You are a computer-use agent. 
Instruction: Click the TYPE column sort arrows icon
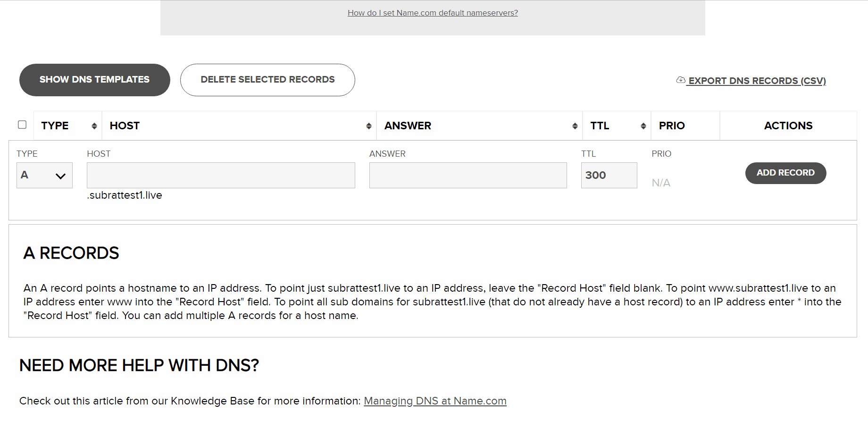pos(94,126)
